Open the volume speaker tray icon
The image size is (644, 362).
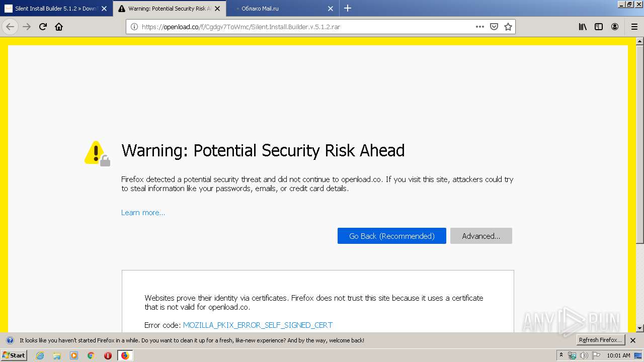[584, 355]
